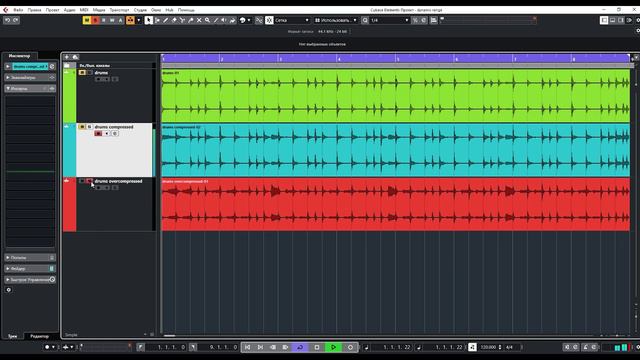Expand the Быстрое Управление inspector section
The width and height of the screenshot is (640, 360).
[30, 280]
